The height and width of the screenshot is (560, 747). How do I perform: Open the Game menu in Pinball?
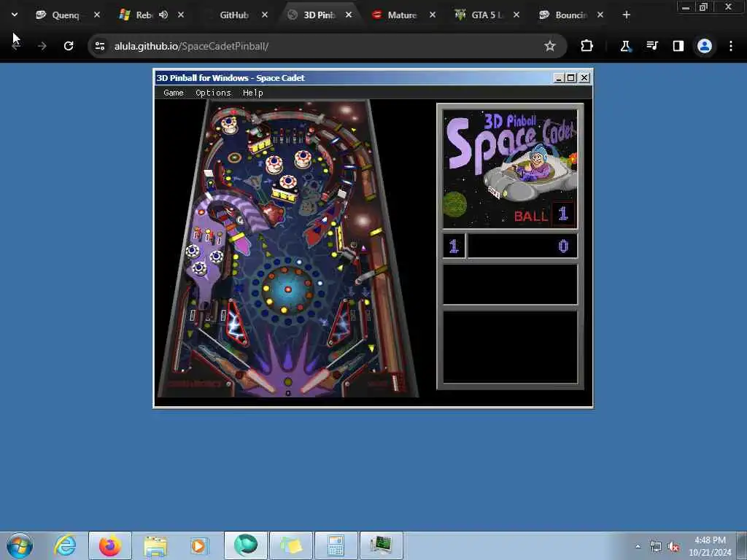tap(174, 93)
